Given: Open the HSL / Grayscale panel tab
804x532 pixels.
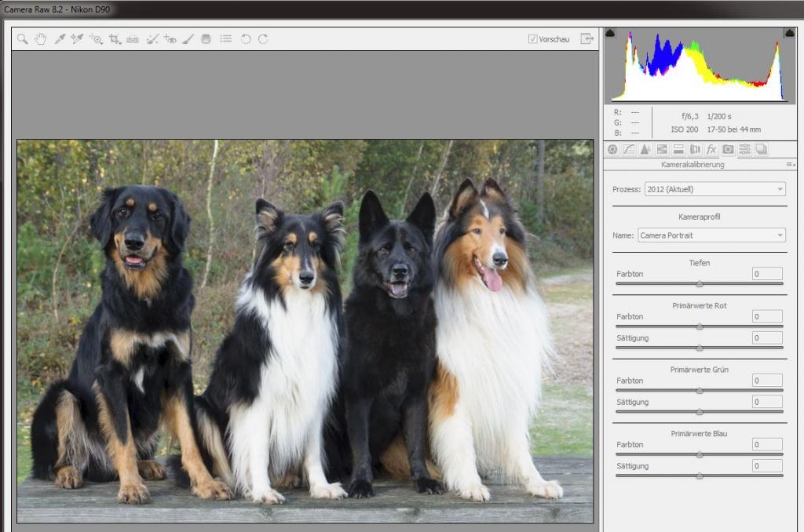Looking at the screenshot, I should (662, 149).
